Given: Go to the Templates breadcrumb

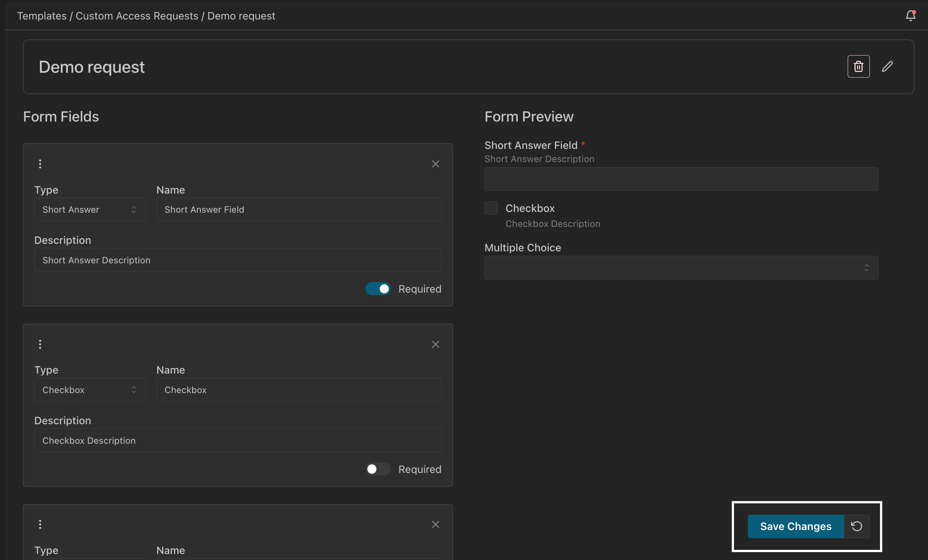Looking at the screenshot, I should pos(42,16).
